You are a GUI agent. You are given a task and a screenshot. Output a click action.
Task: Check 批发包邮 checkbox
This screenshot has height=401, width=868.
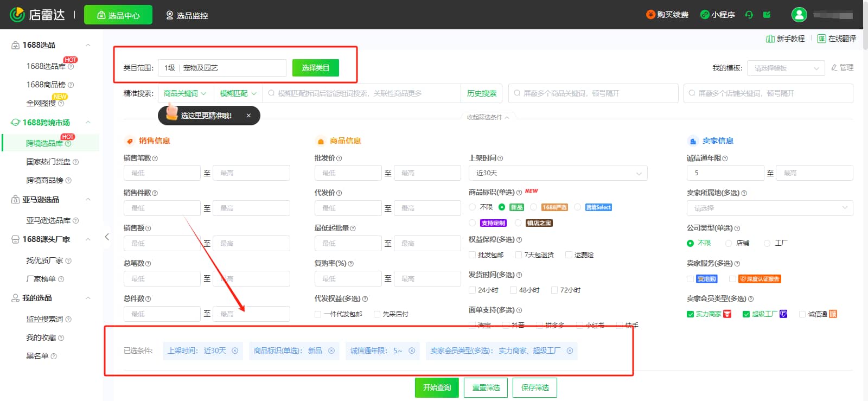472,255
